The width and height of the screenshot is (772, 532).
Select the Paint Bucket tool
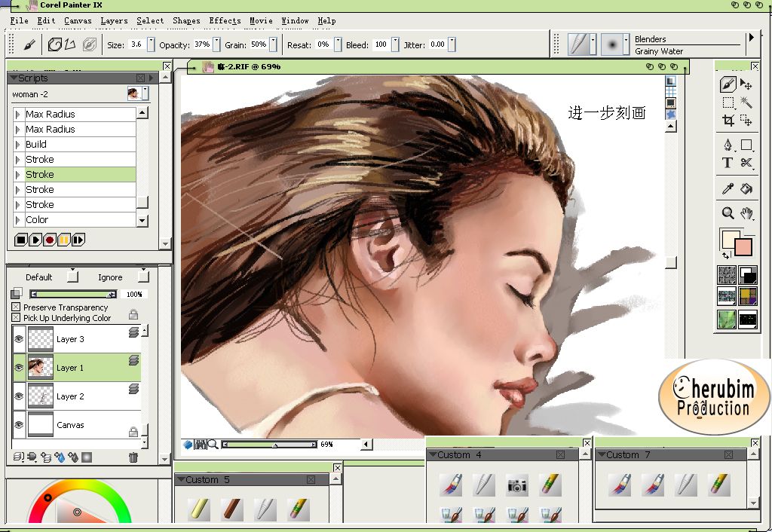coord(746,188)
